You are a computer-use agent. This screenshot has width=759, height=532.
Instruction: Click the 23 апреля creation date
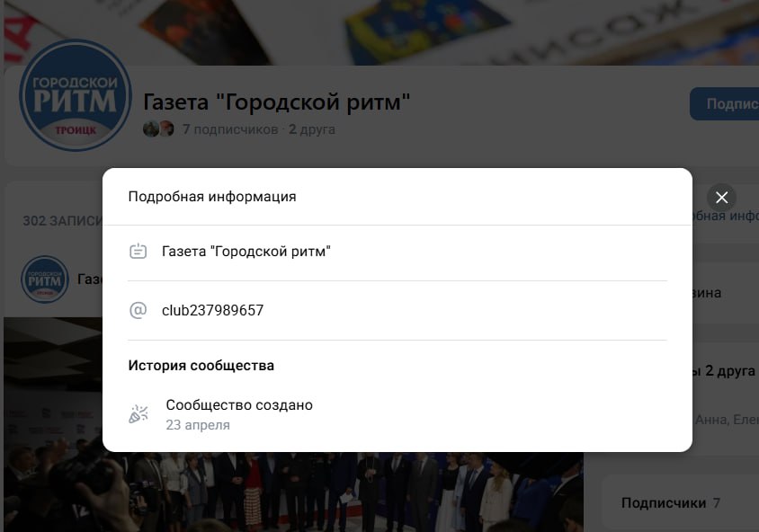[x=198, y=425]
